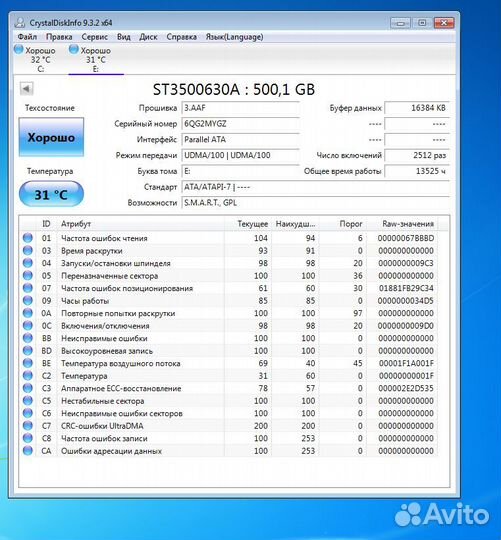The width and height of the screenshot is (501, 540).
Task: Click status circle for Температура воздушного потока
Action: 28,363
